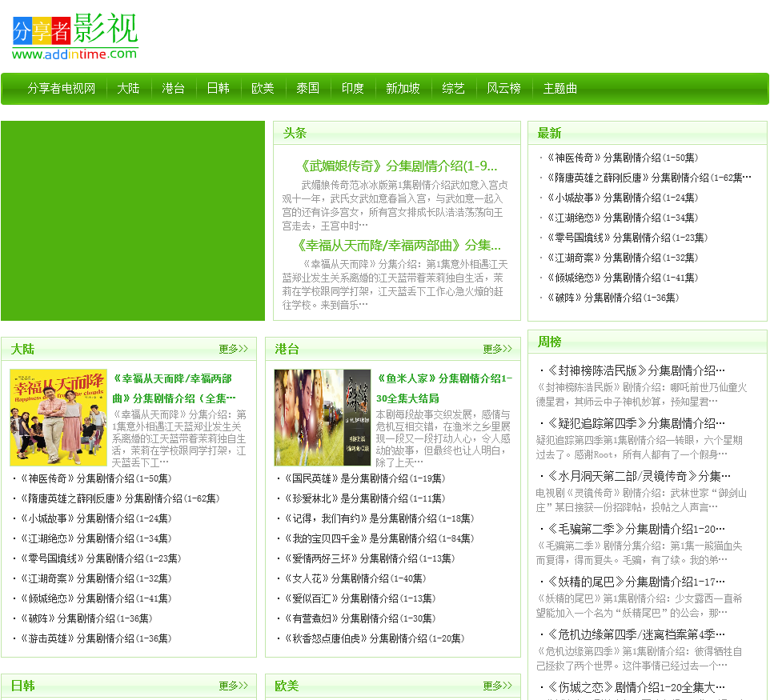Open 《妖精的尾巴》 in 周榜
Viewport: 770px width, 700px height.
coord(636,582)
